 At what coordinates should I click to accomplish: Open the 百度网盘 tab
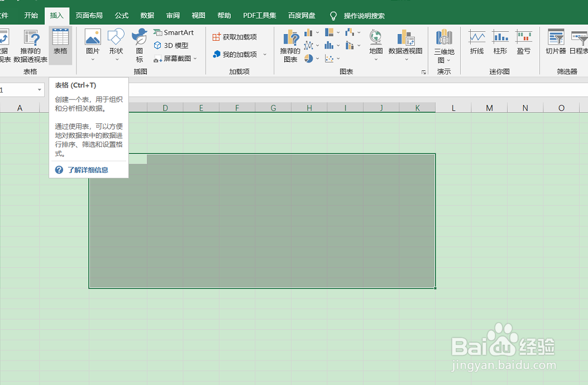point(302,16)
